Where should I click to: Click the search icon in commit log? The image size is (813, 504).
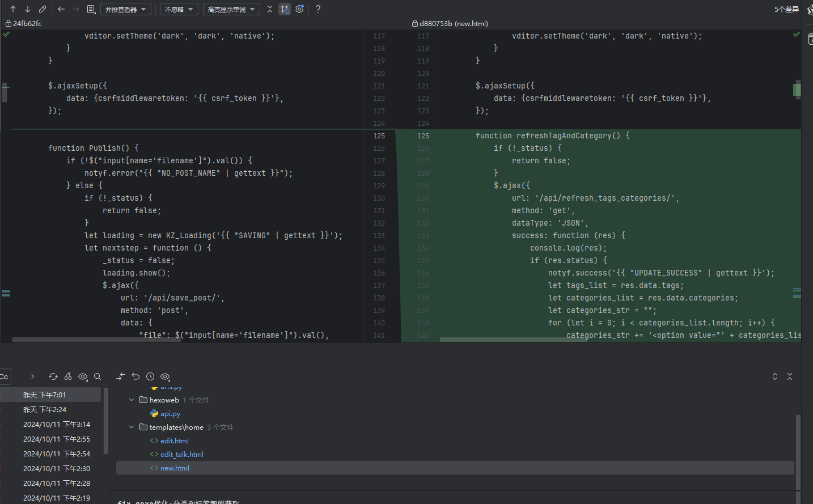point(98,376)
